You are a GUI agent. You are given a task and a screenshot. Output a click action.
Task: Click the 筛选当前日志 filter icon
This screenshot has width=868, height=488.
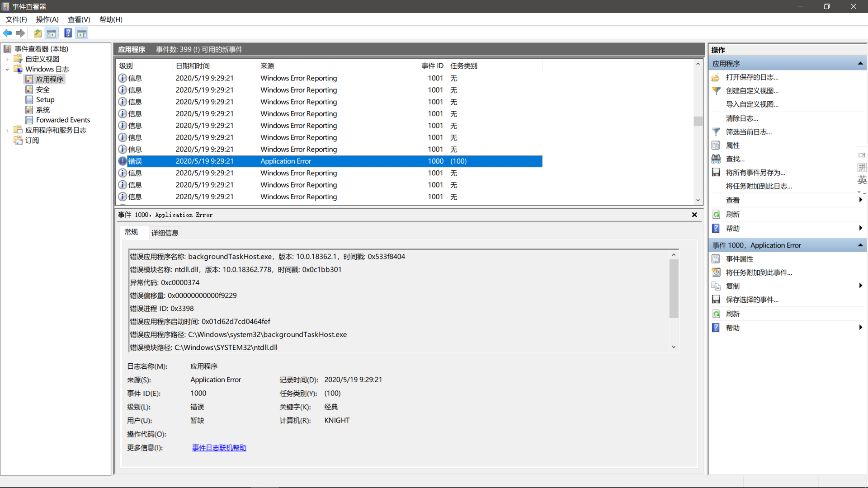tap(717, 131)
